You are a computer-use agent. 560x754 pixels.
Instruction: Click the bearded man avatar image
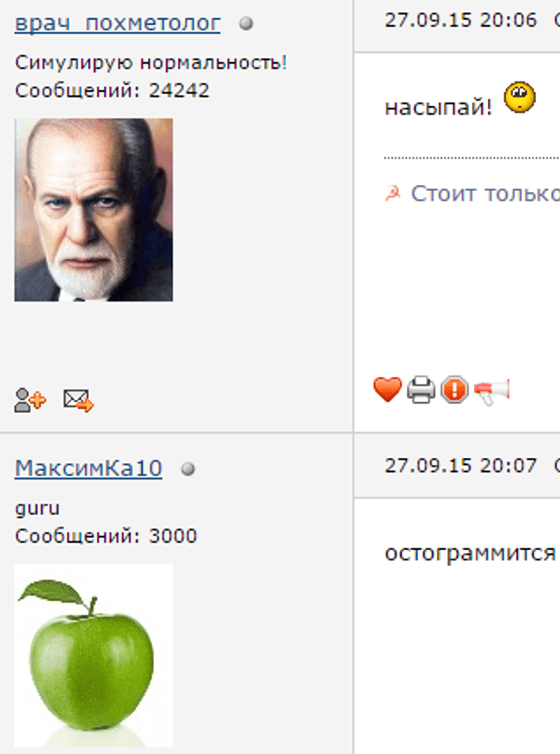pos(94,209)
